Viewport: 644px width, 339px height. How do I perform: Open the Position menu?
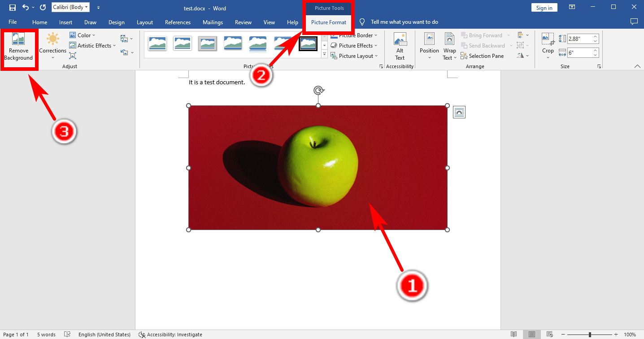click(x=429, y=47)
